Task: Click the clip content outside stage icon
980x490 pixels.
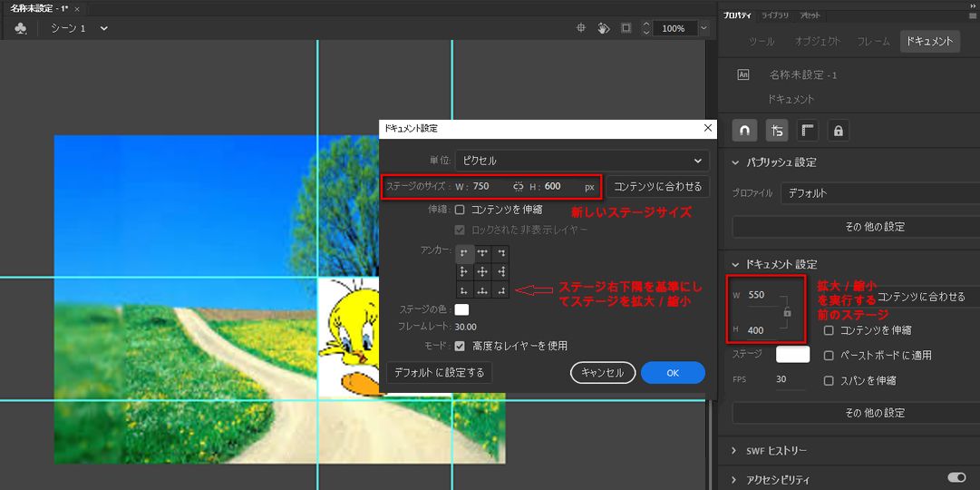Action: click(x=626, y=28)
